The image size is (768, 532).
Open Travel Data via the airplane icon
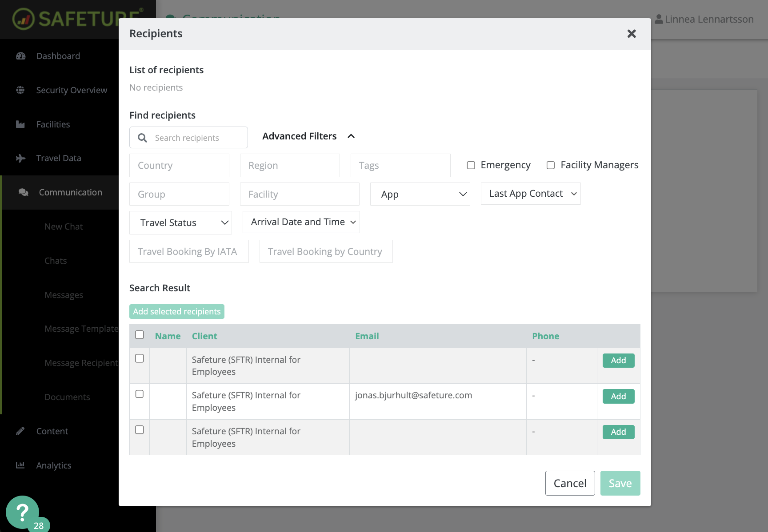[21, 158]
